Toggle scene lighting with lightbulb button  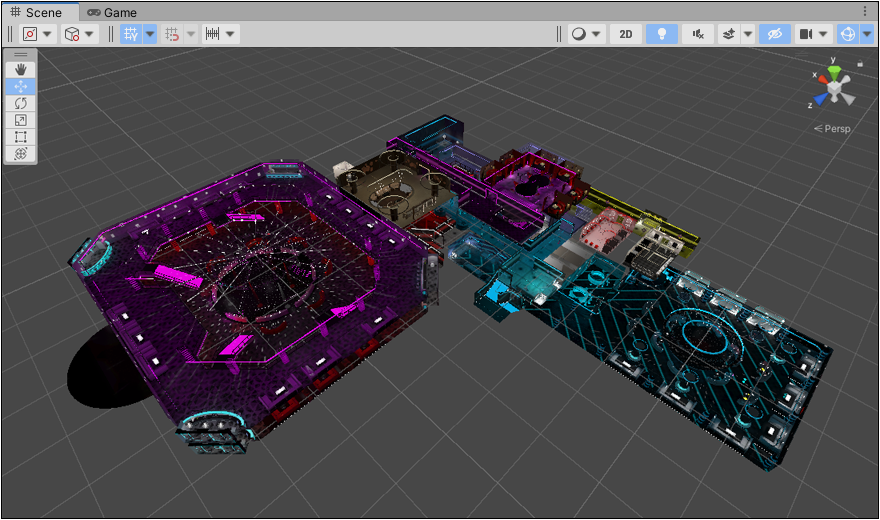pyautogui.click(x=660, y=34)
